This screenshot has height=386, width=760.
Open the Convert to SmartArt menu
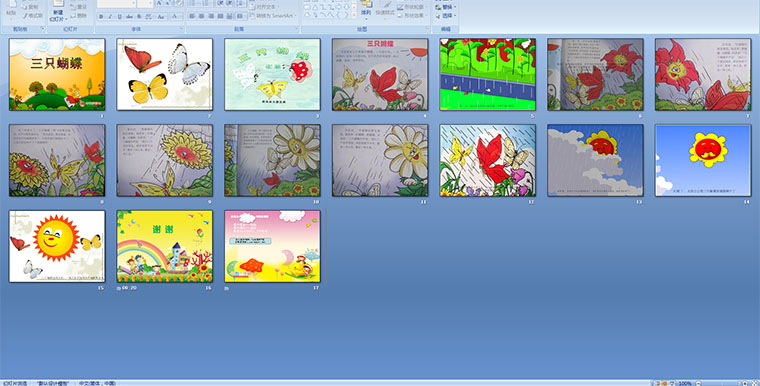coord(273,16)
